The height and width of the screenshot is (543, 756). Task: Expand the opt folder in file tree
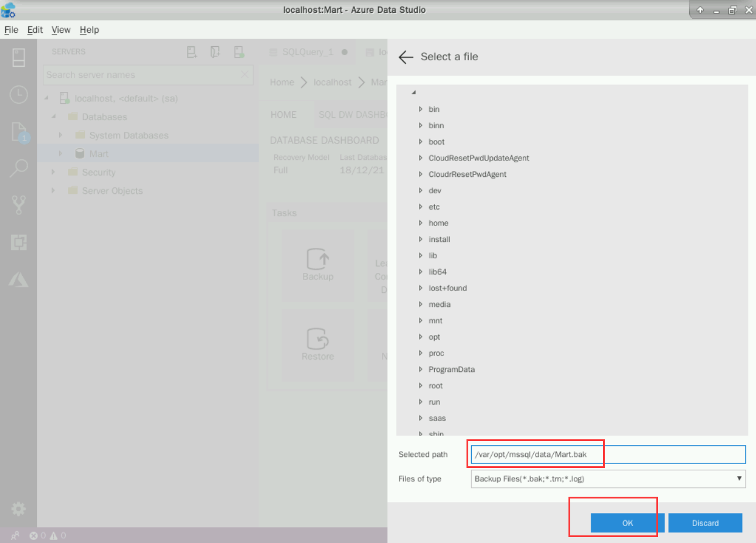point(421,337)
